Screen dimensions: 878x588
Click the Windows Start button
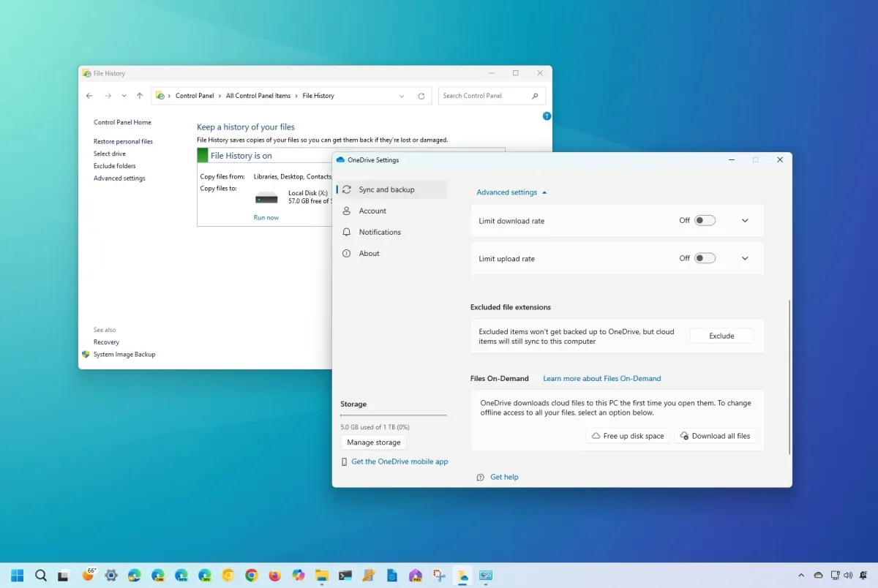tap(18, 575)
